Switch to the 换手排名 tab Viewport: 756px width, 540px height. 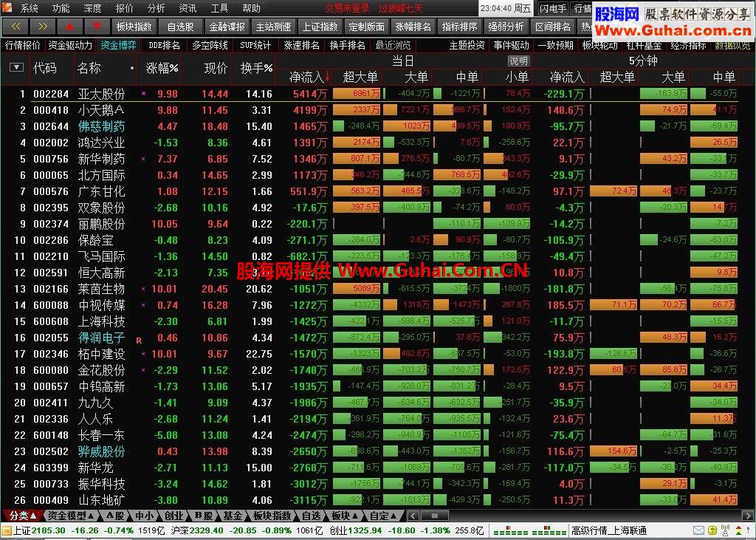[348, 45]
